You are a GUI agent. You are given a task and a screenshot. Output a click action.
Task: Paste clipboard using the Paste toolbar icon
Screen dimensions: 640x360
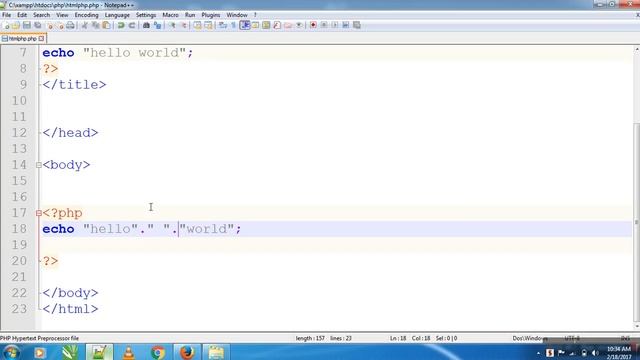(106, 25)
